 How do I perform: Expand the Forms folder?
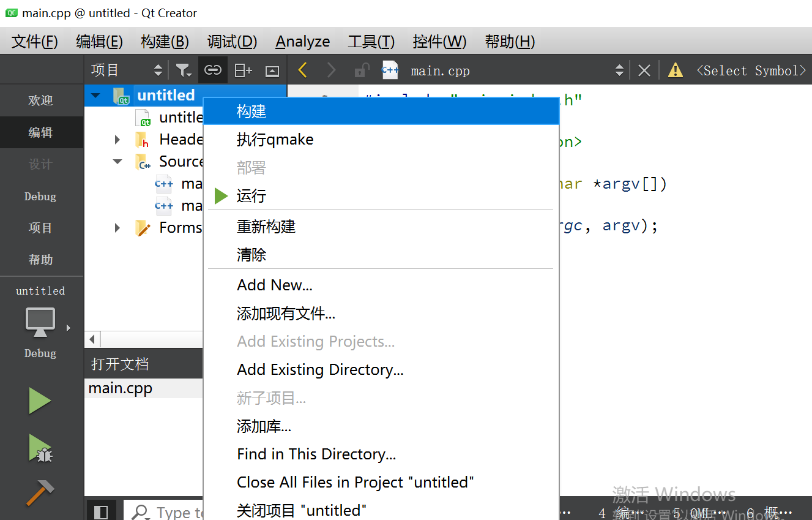click(x=117, y=228)
